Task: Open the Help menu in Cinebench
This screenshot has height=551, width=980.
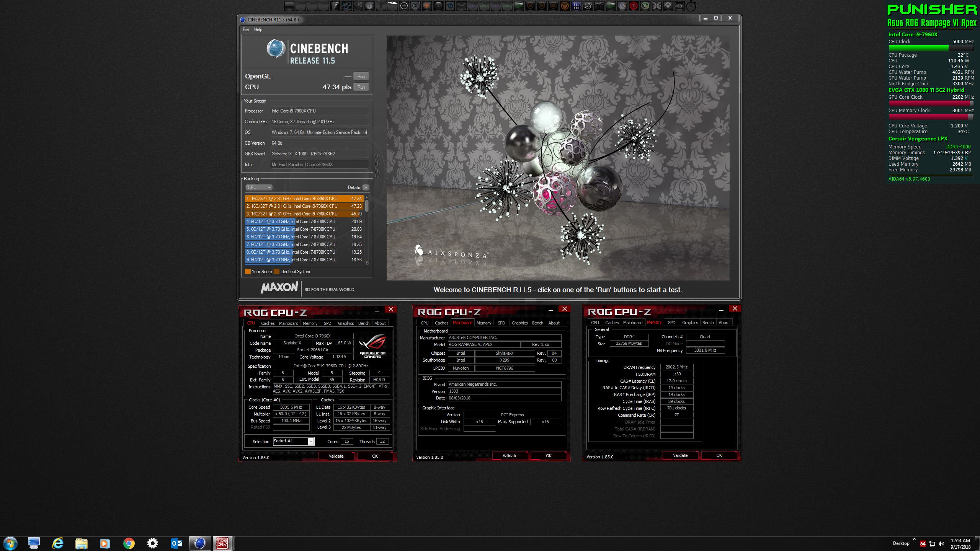Action: (258, 29)
